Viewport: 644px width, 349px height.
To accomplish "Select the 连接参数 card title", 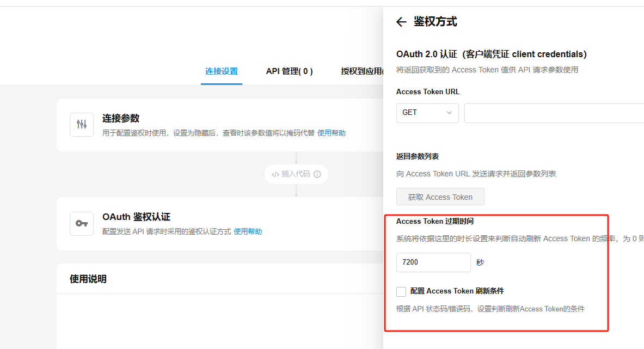I will (121, 118).
